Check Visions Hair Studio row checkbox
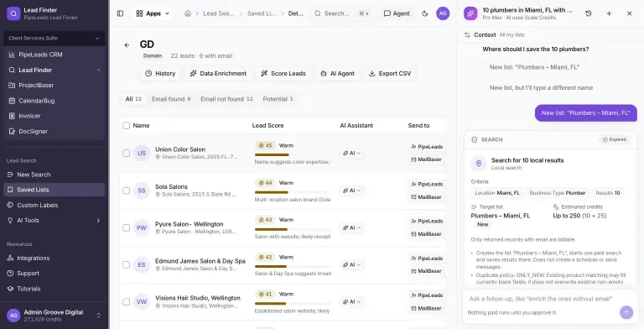The width and height of the screenshot is (644, 329). (x=127, y=302)
